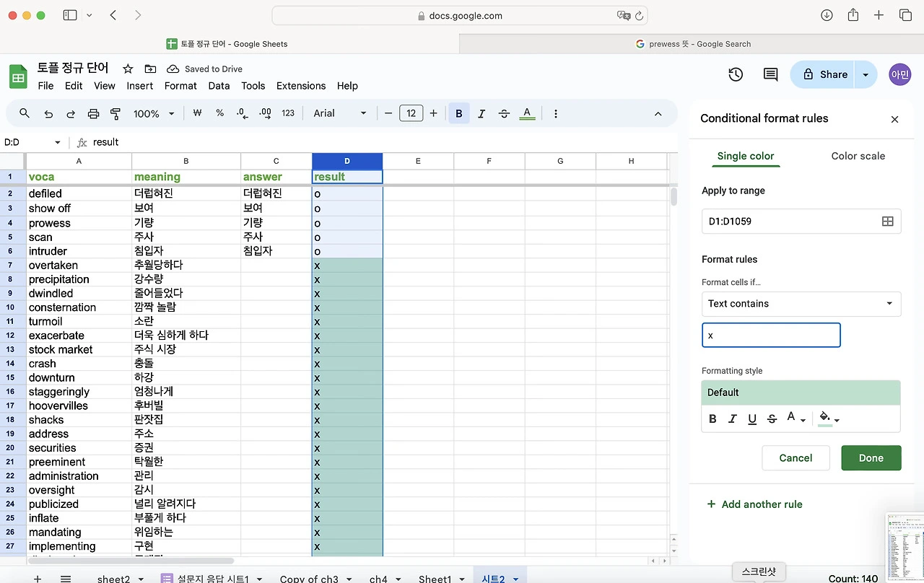The width and height of the screenshot is (924, 583).
Task: Click the select data range grid icon
Action: (x=888, y=222)
